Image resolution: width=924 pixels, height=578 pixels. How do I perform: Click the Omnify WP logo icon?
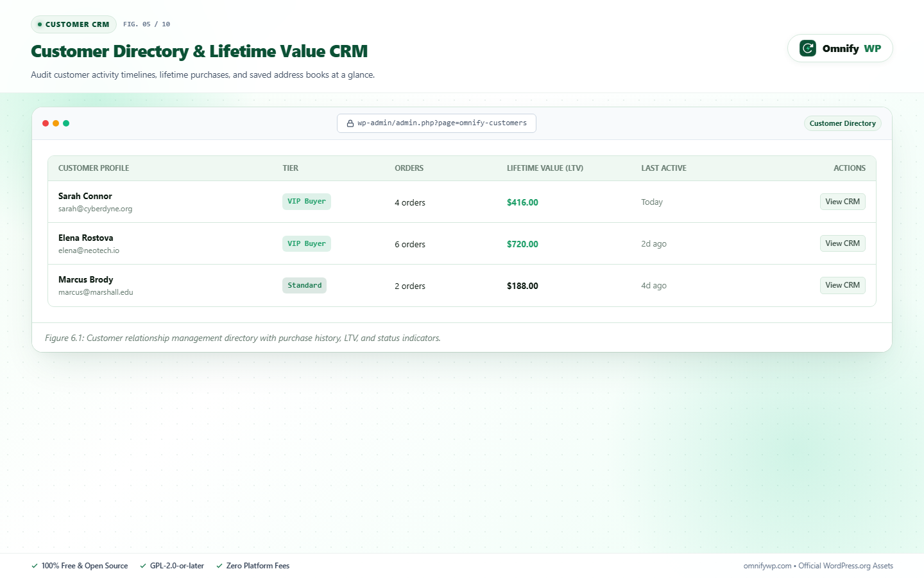(x=808, y=48)
